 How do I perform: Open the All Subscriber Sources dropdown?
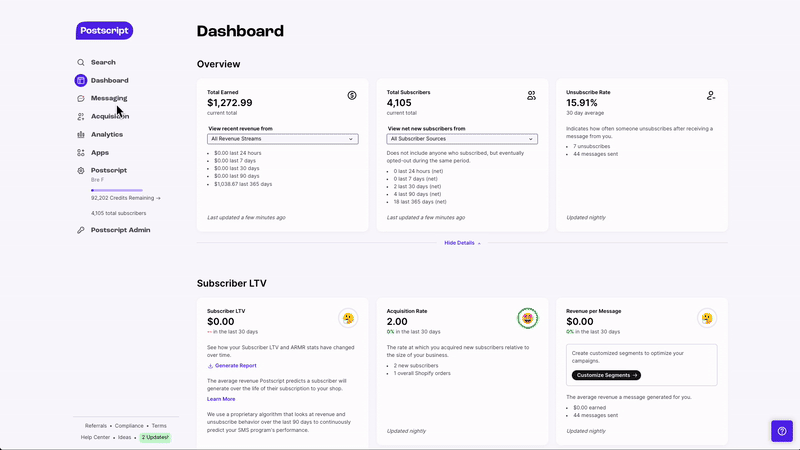click(462, 139)
